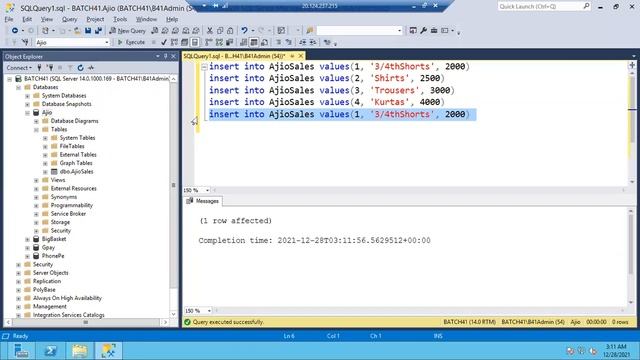Click the Refresh icon in Object Explorer
The image size is (640, 360).
pyautogui.click(x=80, y=68)
